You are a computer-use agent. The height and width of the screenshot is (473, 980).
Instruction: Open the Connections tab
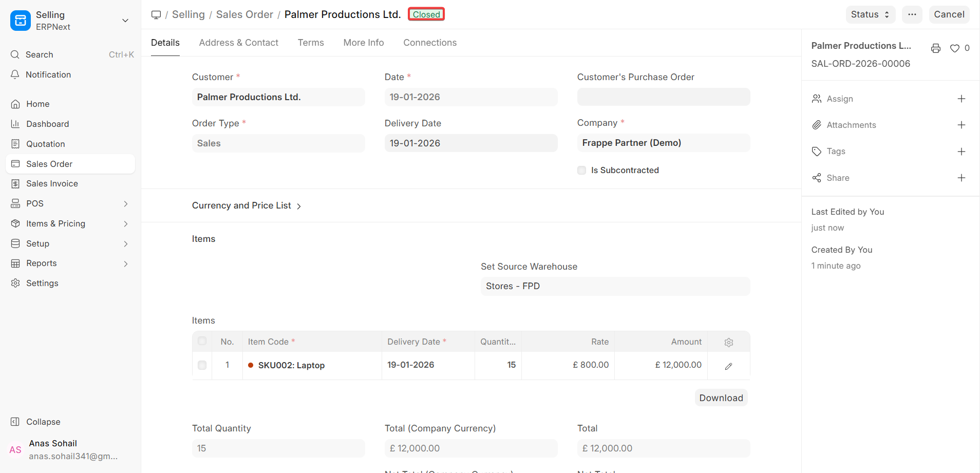[x=429, y=43]
